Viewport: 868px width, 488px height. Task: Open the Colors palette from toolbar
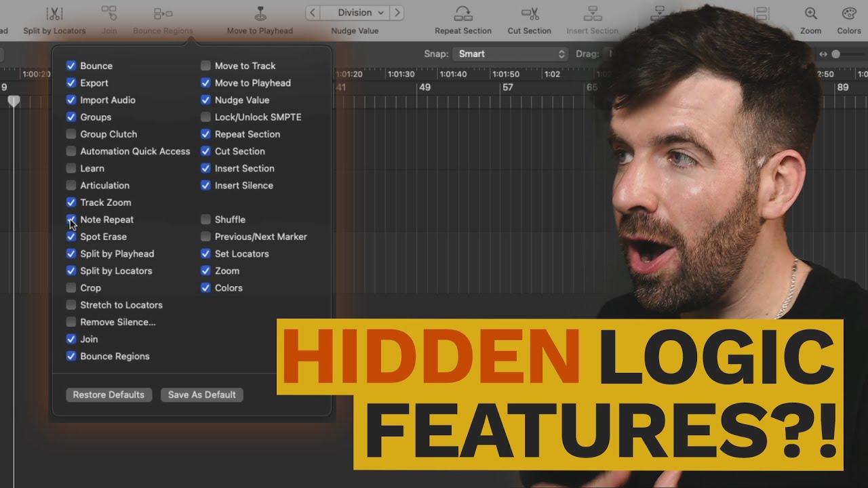[849, 14]
